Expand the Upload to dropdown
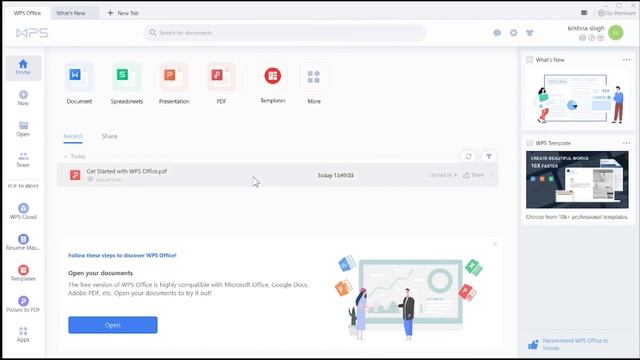 (x=443, y=175)
